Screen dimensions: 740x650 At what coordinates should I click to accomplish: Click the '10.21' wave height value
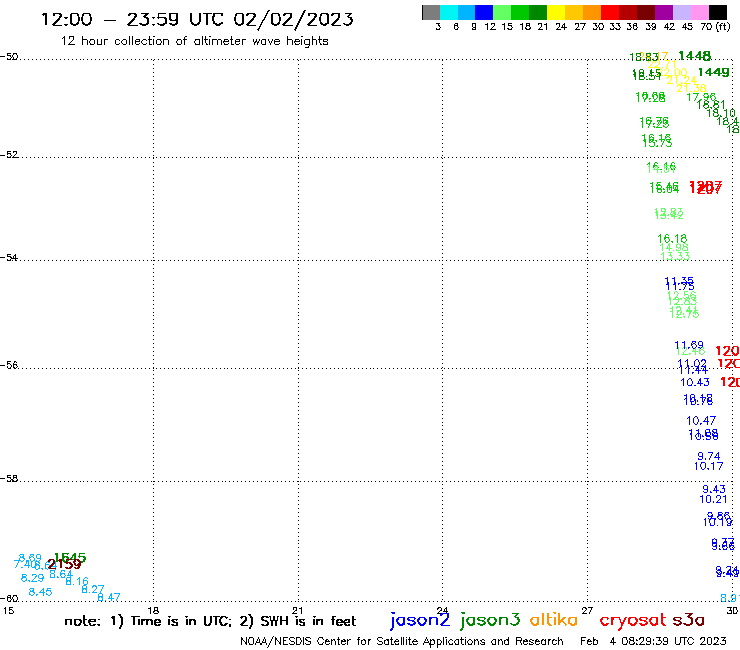(714, 499)
